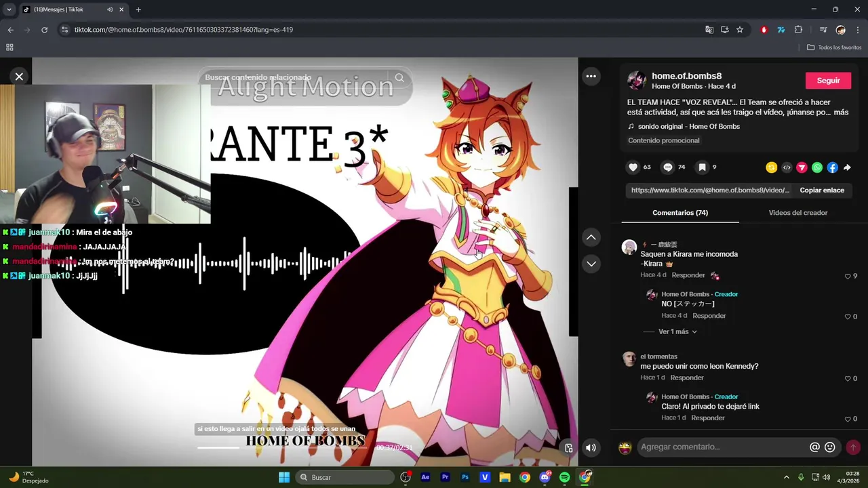Save video with the bookmark icon
The width and height of the screenshot is (868, 488).
pos(703,167)
